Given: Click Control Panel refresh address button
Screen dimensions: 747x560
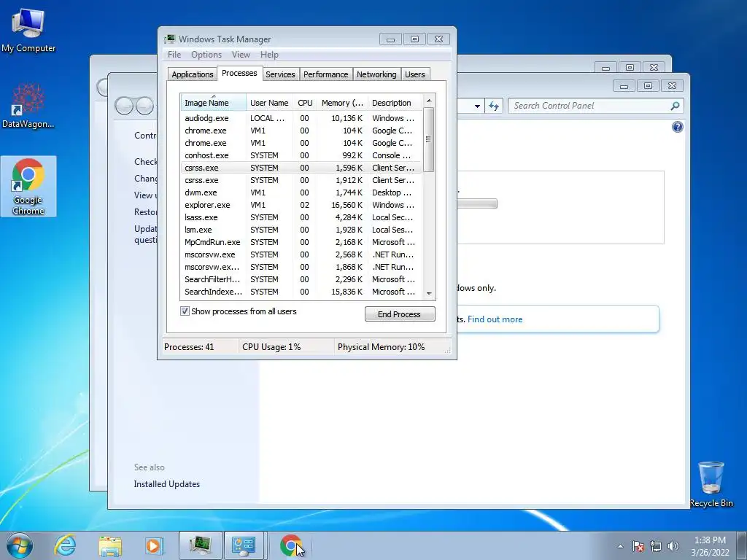Looking at the screenshot, I should click(x=494, y=106).
